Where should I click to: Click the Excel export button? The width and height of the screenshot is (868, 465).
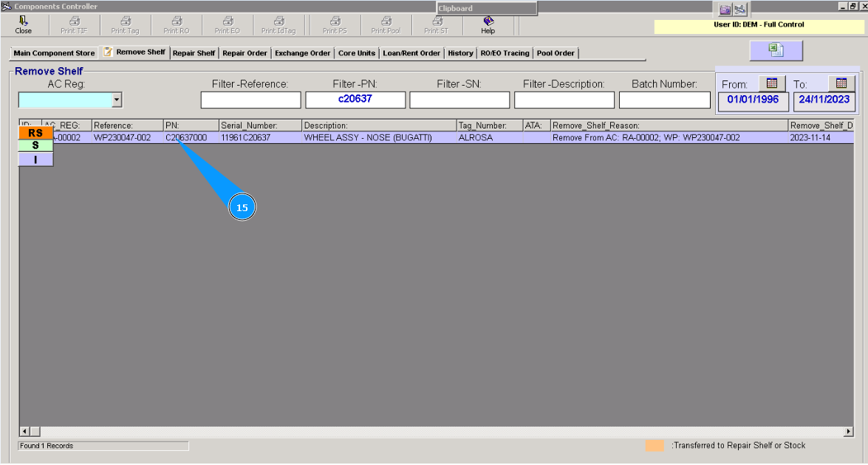776,50
